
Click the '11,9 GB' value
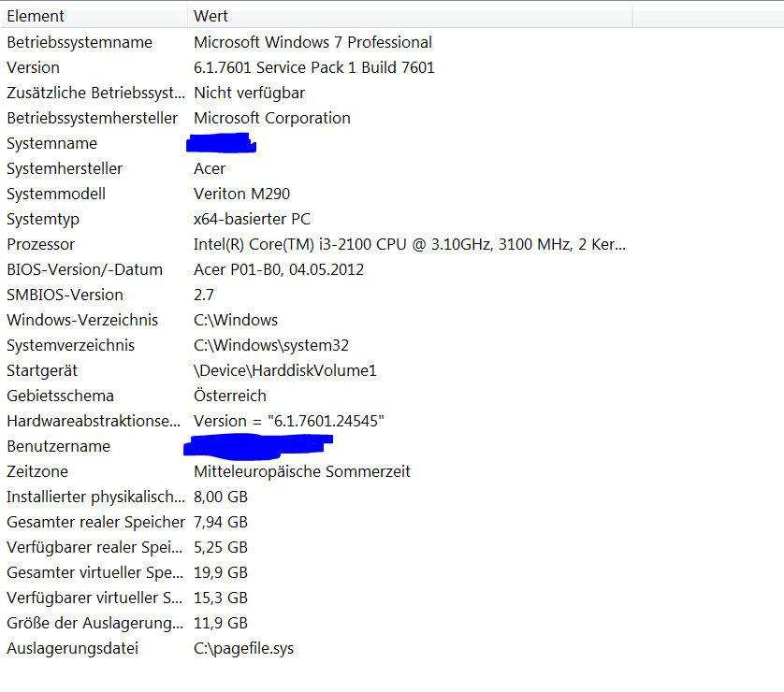[x=221, y=623]
